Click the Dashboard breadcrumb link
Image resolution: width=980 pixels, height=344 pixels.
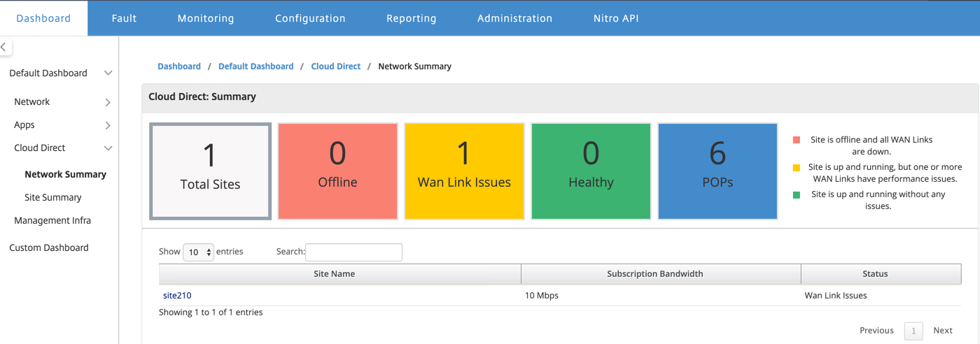(179, 66)
